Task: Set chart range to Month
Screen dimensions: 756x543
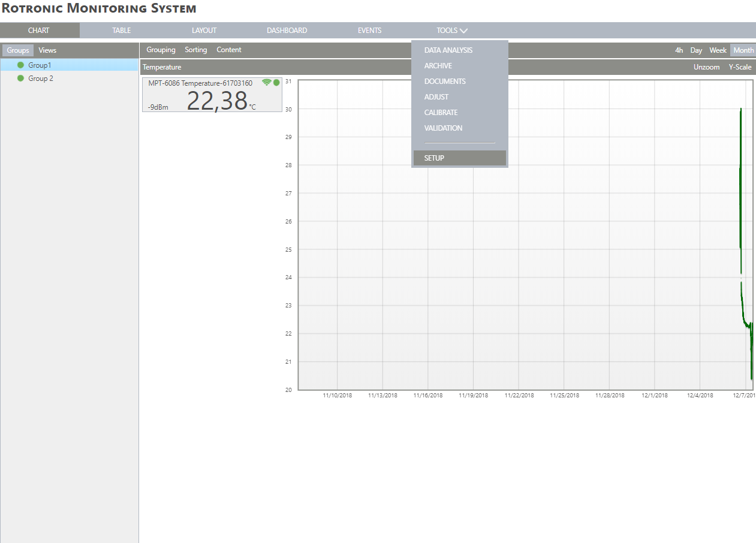Action: click(x=743, y=50)
